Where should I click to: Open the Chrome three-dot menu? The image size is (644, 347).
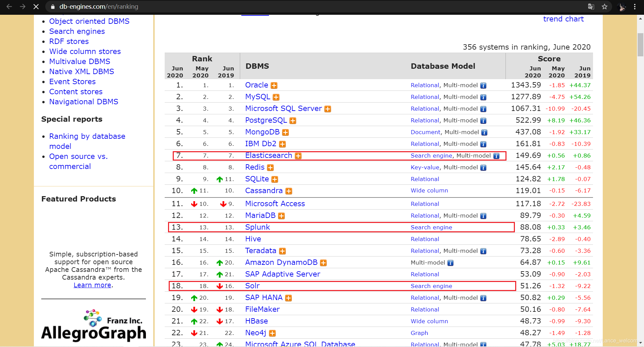635,6
